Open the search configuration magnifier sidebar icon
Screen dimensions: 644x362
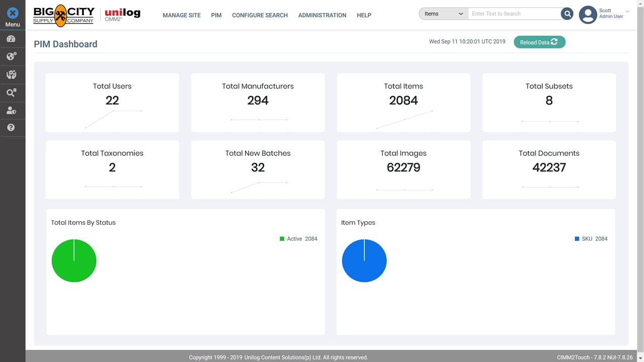pyautogui.click(x=11, y=93)
